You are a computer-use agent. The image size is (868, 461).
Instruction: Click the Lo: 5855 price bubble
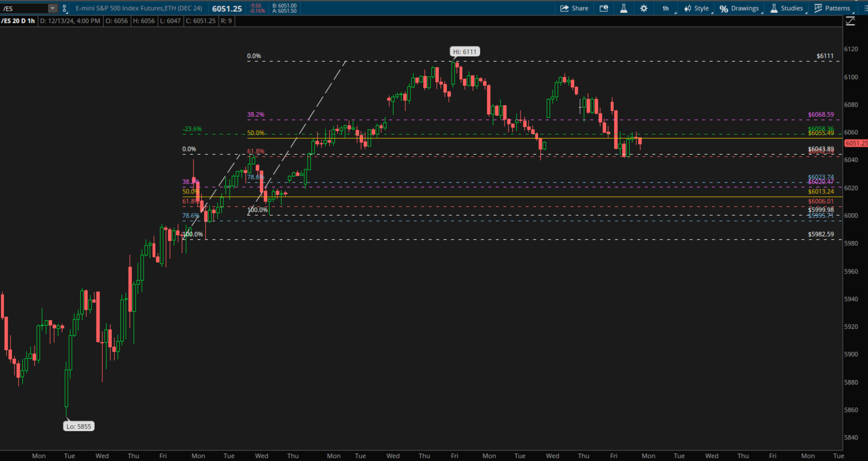pyautogui.click(x=78, y=426)
